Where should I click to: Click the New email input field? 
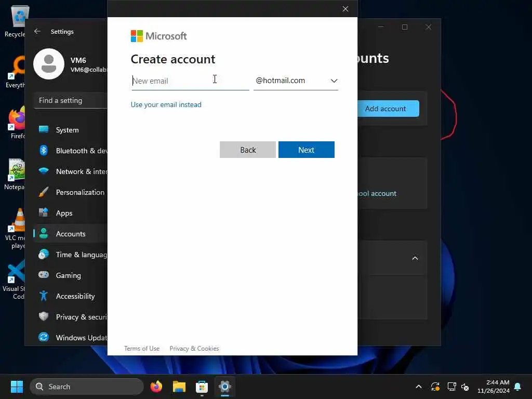tap(190, 81)
